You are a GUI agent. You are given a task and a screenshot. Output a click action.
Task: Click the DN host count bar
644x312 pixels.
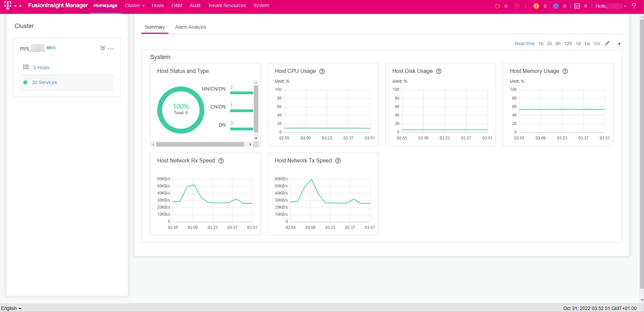(242, 129)
